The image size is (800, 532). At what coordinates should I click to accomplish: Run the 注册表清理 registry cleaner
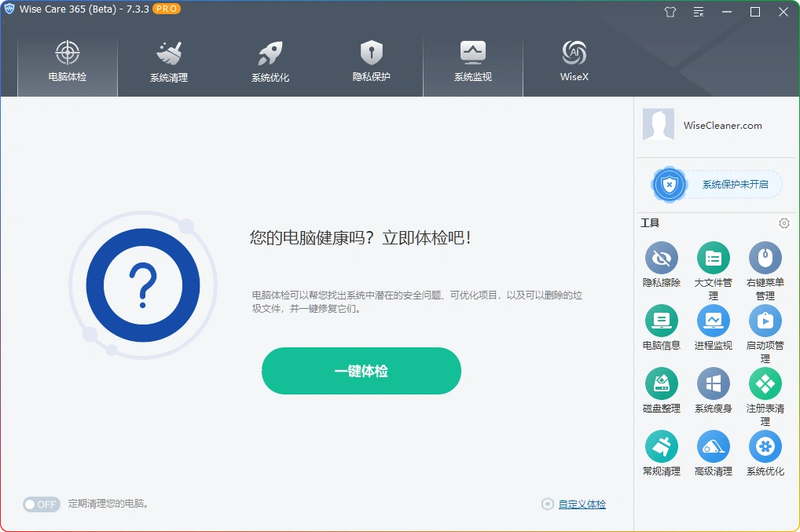[x=765, y=385]
